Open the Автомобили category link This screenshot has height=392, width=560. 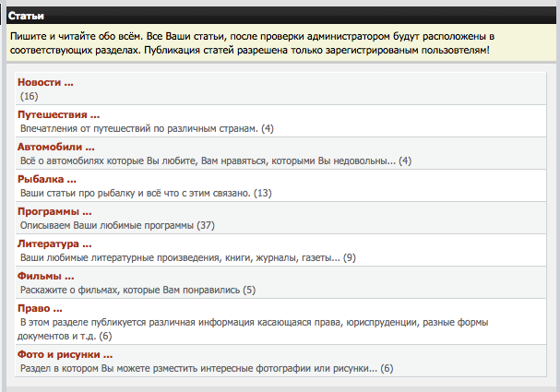(x=56, y=147)
